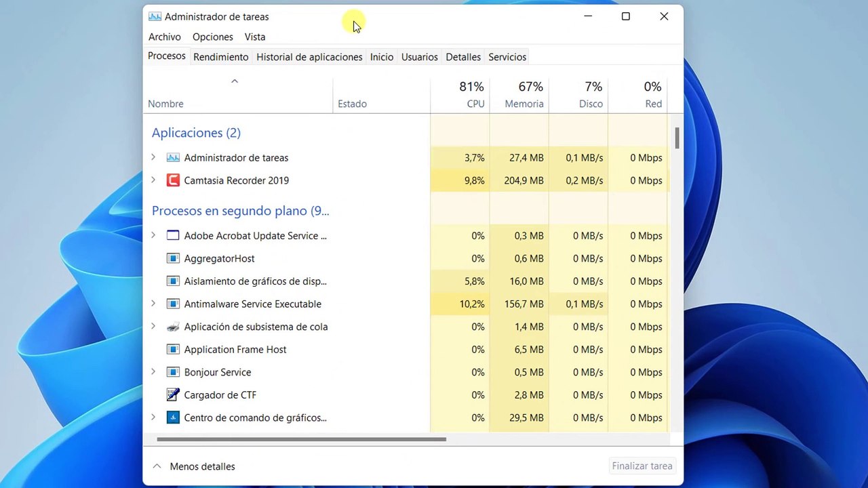Click the vertical scrollbar thumb of the process list
The height and width of the screenshot is (488, 868).
coord(677,138)
